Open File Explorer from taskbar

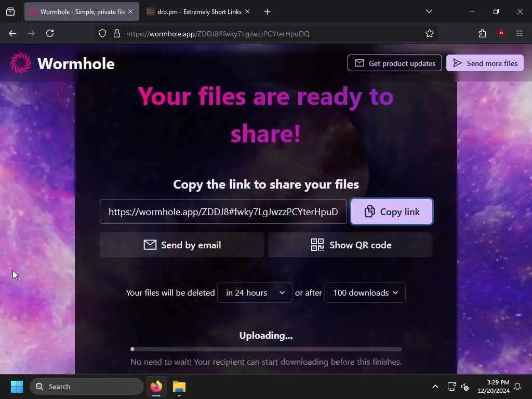click(179, 387)
